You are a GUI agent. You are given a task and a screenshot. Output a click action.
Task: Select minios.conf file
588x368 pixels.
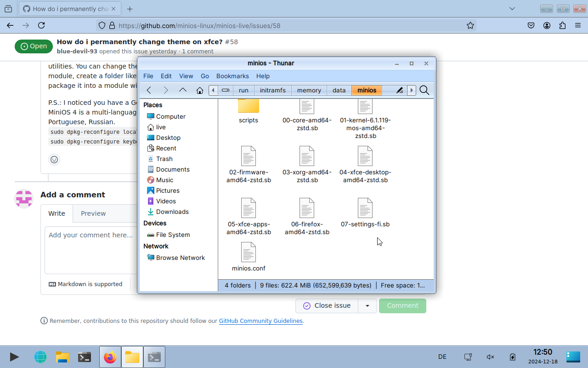click(x=249, y=257)
